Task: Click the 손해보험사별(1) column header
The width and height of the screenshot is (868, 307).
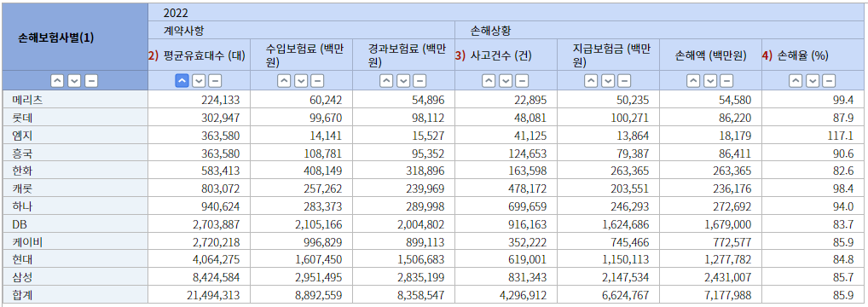Action: click(56, 38)
